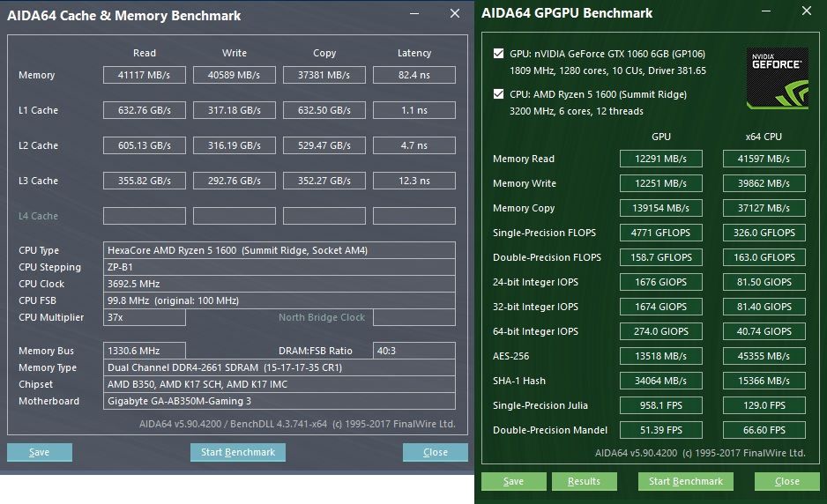Click the CPU Stepping value ZP-B1

click(x=279, y=267)
